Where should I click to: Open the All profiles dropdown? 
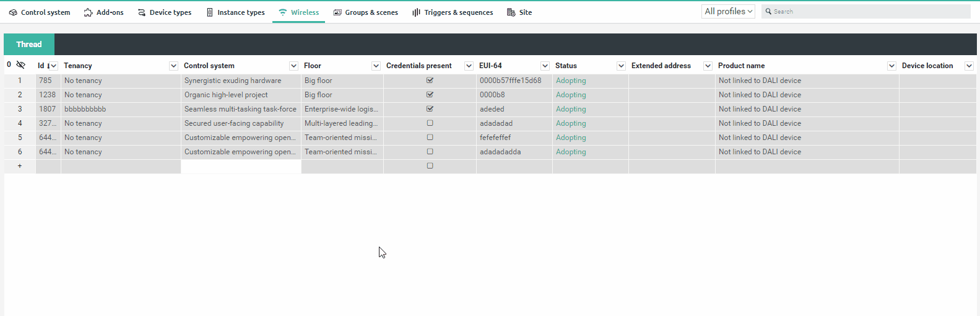coord(728,11)
